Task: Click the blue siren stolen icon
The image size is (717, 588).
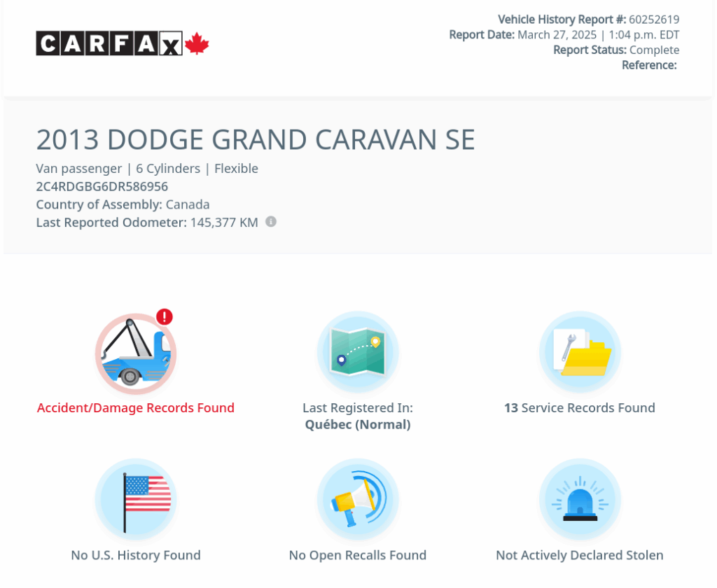Action: pos(580,499)
